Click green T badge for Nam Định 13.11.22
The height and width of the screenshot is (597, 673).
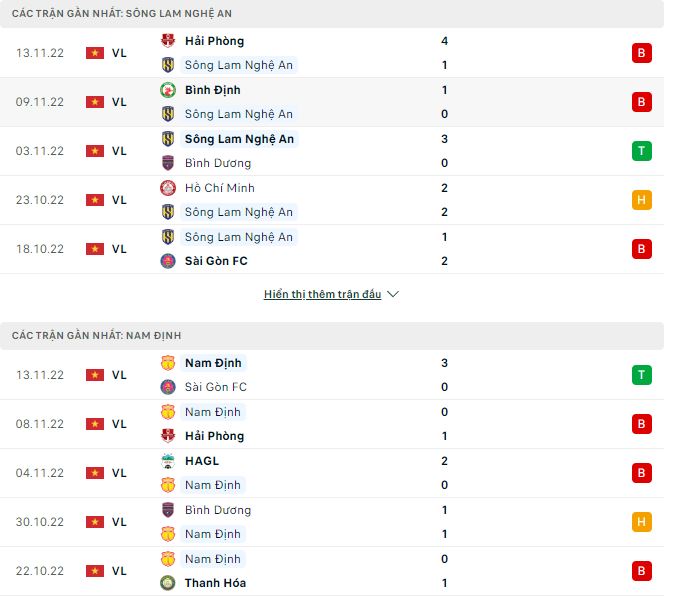641,375
